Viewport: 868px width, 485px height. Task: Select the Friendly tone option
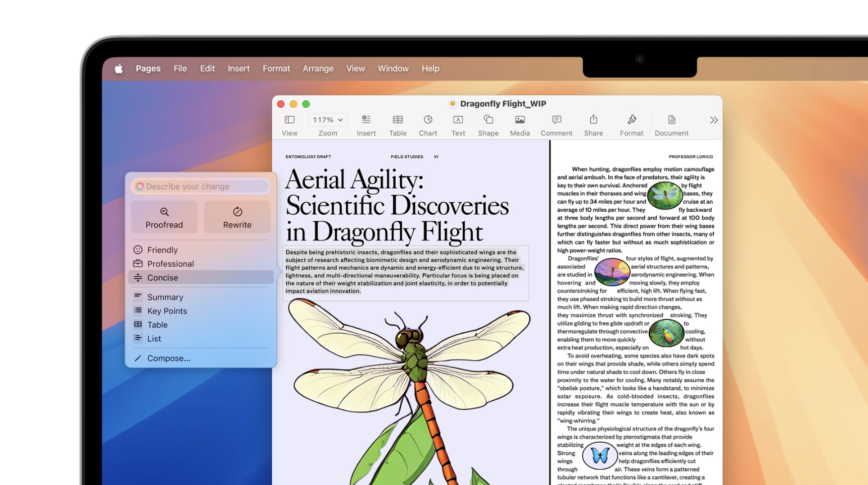pyautogui.click(x=201, y=250)
